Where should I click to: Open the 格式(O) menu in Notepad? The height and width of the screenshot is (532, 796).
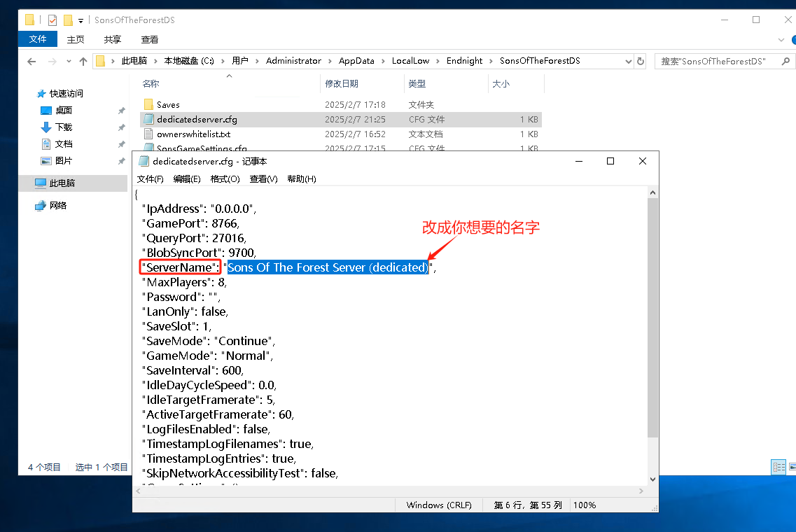(x=225, y=178)
